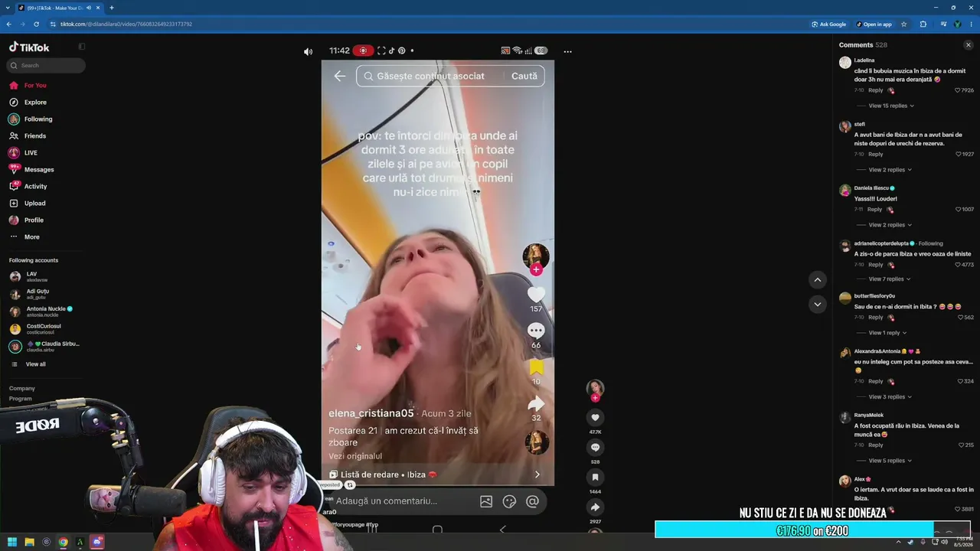Click the Chrome icon on the taskbar
Viewport: 980px width, 551px height.
(63, 543)
